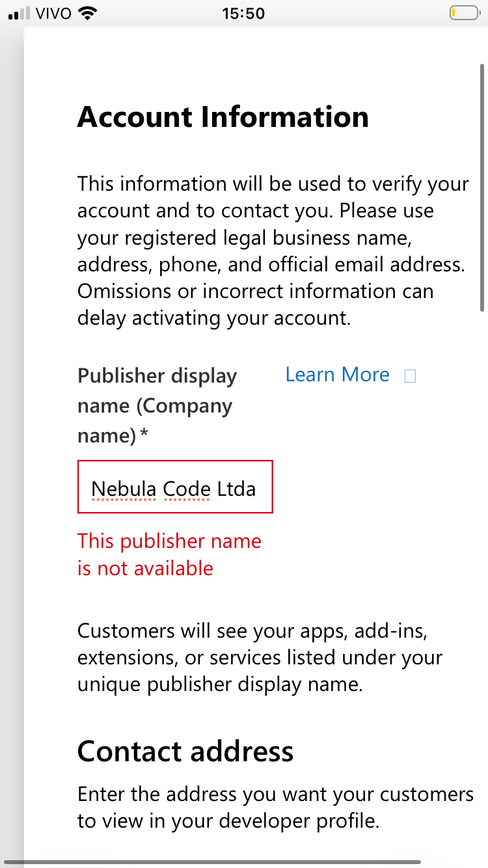Click the required asterisk after Company name
The width and height of the screenshot is (488, 868).
tap(144, 435)
